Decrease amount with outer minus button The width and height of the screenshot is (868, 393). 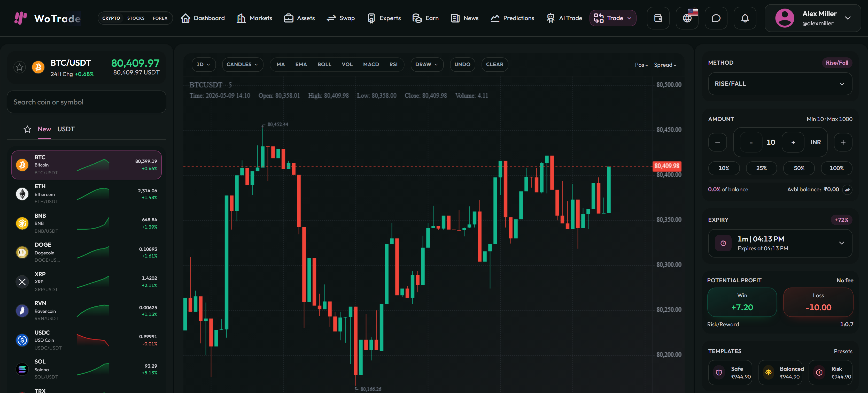tap(717, 142)
